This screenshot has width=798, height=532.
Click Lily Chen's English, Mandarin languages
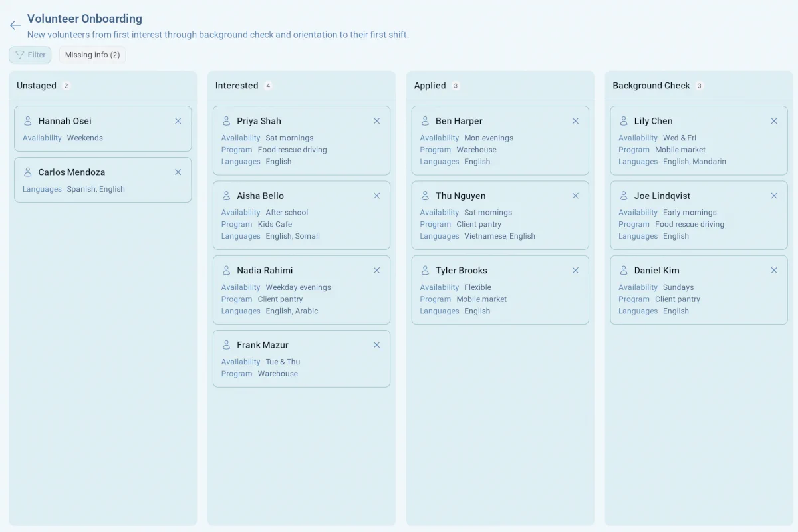pyautogui.click(x=695, y=162)
